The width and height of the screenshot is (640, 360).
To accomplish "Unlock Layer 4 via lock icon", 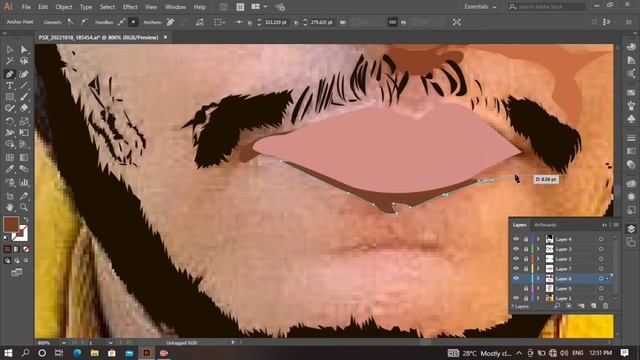I will click(x=526, y=239).
